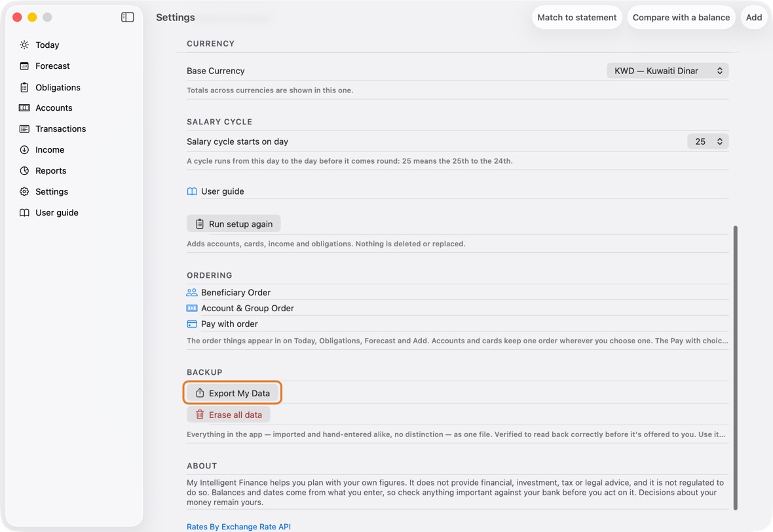Screen dimensions: 773x532
Task: Click the Pay with order card icon
Action: click(x=192, y=324)
